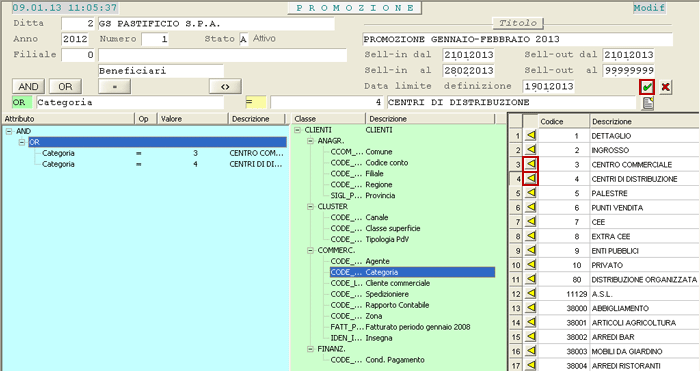Pick CEE with its yellow arrow icon
The image size is (700, 371).
point(530,221)
